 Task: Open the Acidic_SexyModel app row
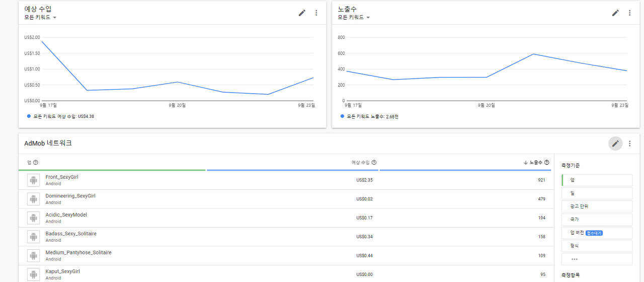click(286, 218)
